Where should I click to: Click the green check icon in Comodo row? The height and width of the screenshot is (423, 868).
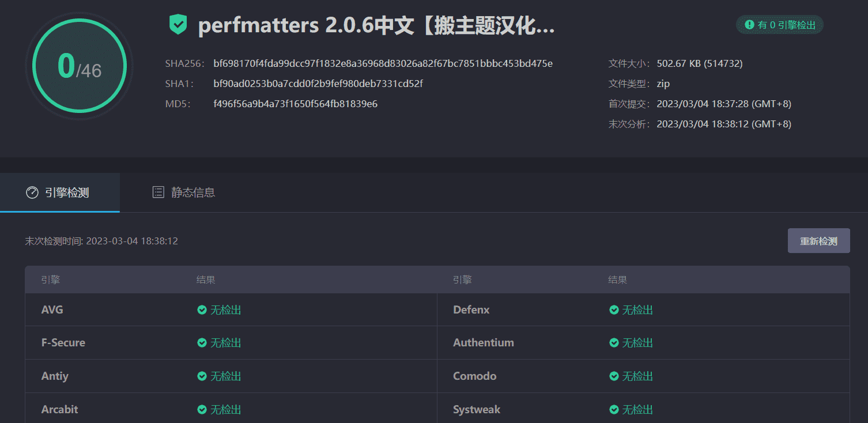(614, 376)
